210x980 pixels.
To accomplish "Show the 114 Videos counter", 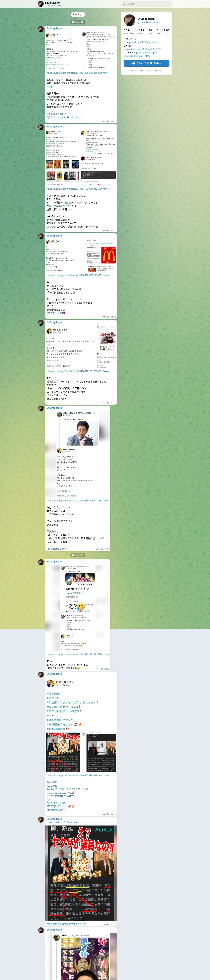I will click(150, 32).
